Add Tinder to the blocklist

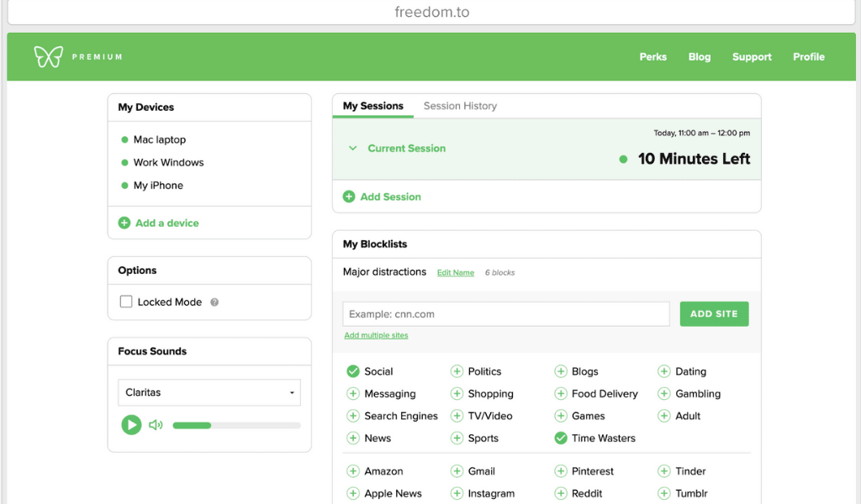[x=664, y=471]
